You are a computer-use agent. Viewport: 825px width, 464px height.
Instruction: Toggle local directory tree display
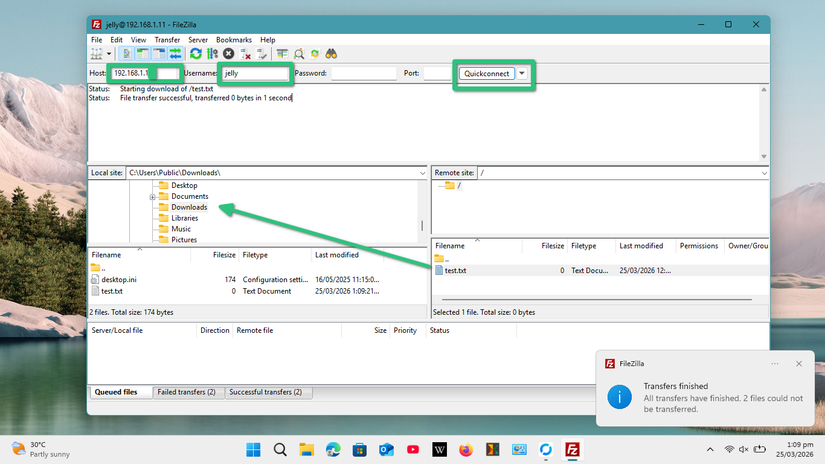pyautogui.click(x=143, y=54)
